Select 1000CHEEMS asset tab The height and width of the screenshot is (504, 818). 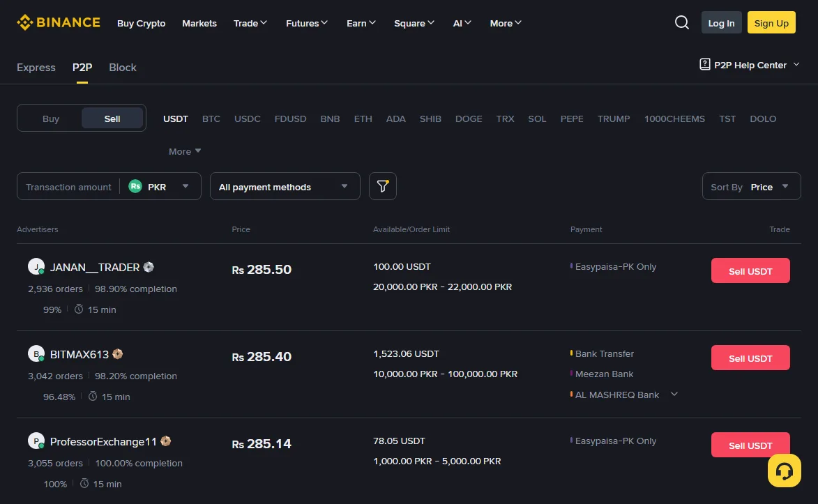[674, 119]
